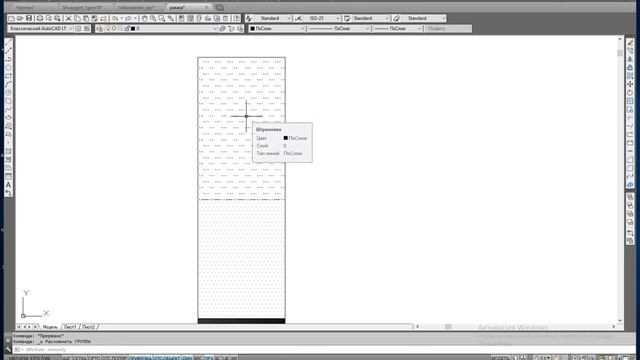Image resolution: width=640 pixels, height=360 pixels.
Task: Select the Multiline Text A tool
Action: tap(8, 185)
